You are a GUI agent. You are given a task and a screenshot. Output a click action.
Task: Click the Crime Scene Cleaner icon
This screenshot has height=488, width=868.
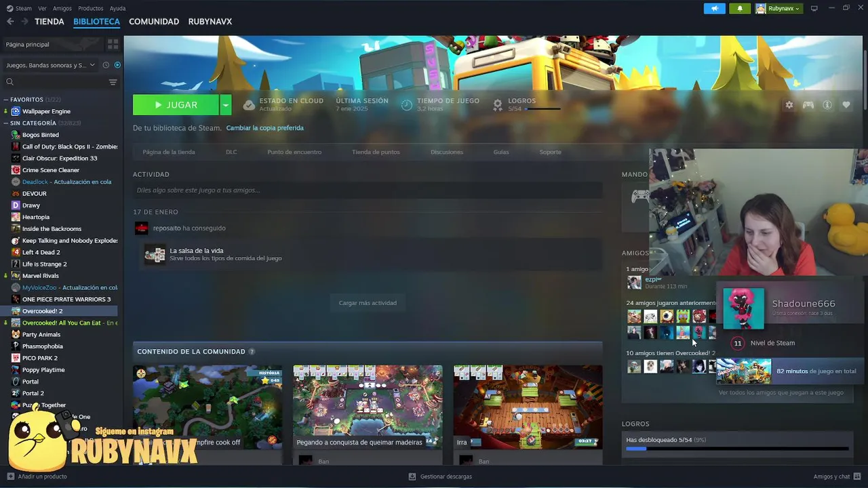pos(16,170)
